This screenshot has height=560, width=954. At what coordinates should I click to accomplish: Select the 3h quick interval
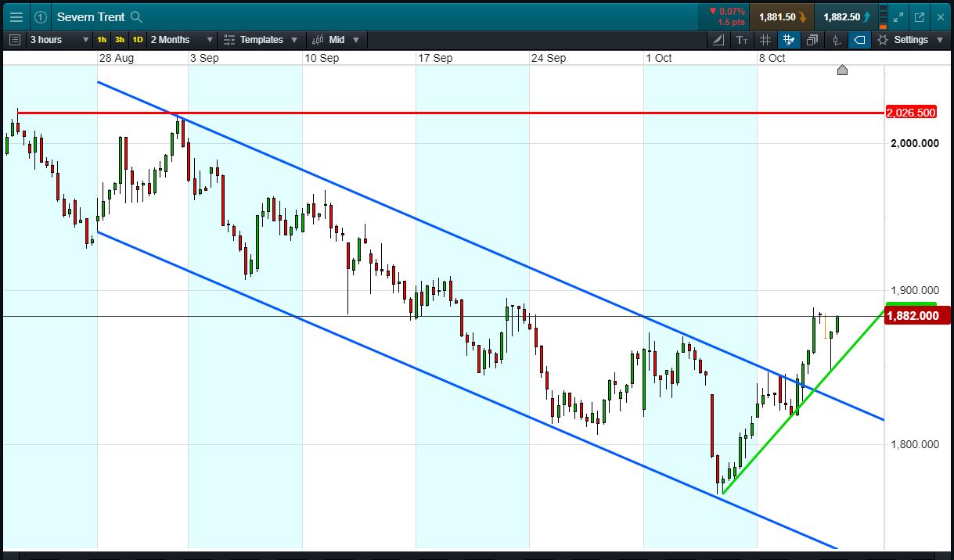pos(119,40)
